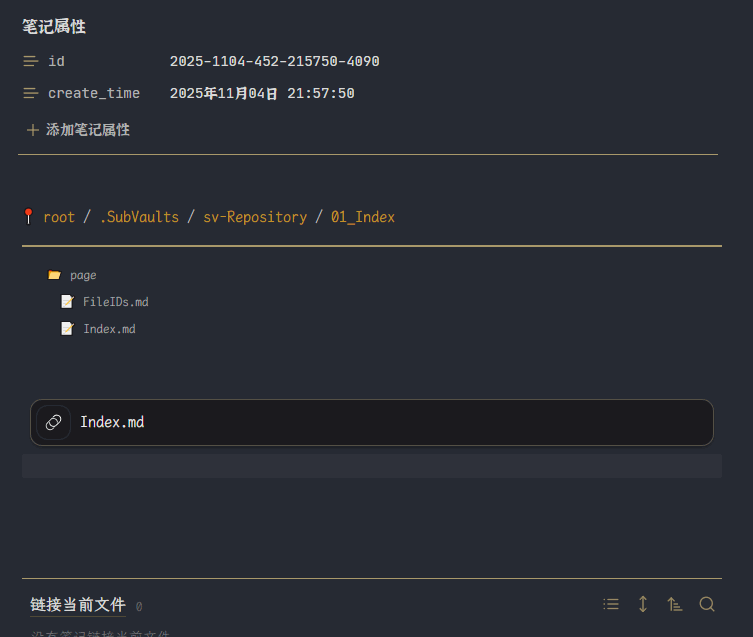Toggle list view in backlinks header
This screenshot has height=637, width=753.
pyautogui.click(x=611, y=604)
